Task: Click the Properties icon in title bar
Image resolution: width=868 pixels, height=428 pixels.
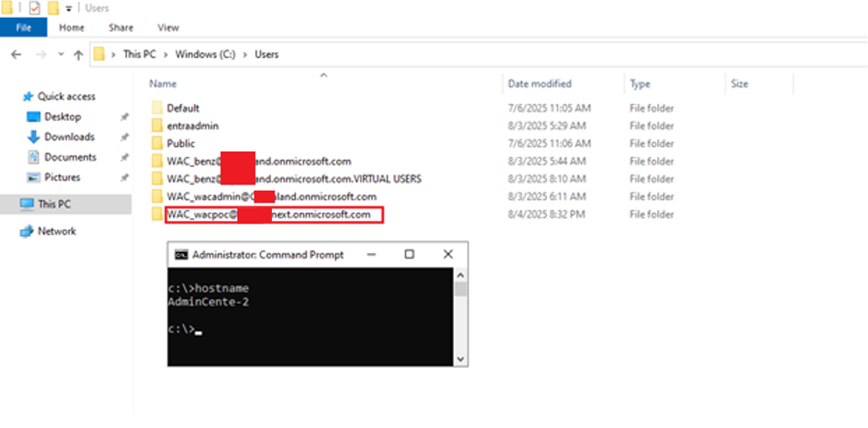Action: [34, 8]
